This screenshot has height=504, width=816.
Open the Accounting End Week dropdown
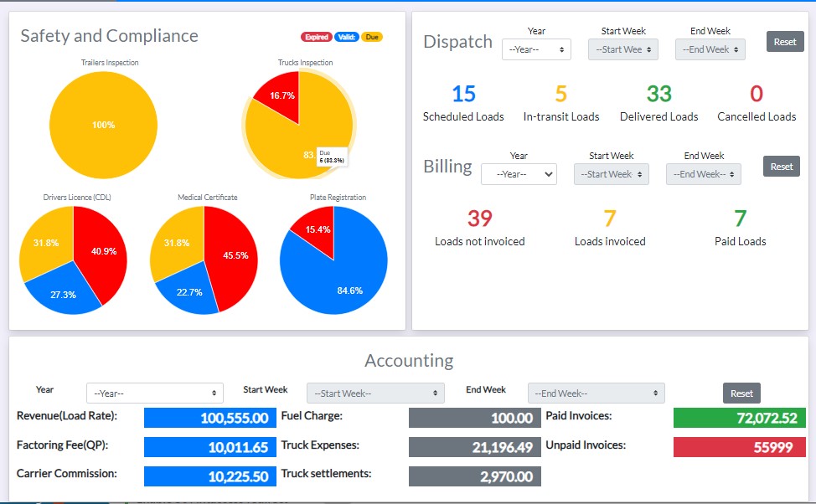pyautogui.click(x=596, y=393)
